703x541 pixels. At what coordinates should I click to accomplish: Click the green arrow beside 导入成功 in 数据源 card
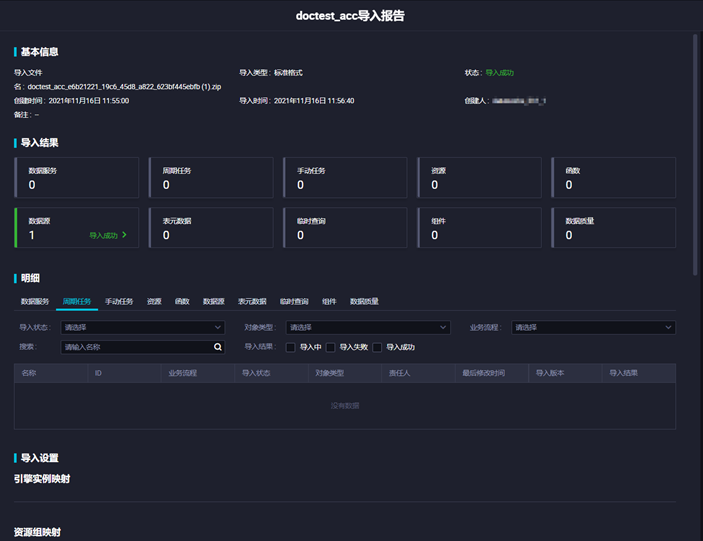point(124,235)
